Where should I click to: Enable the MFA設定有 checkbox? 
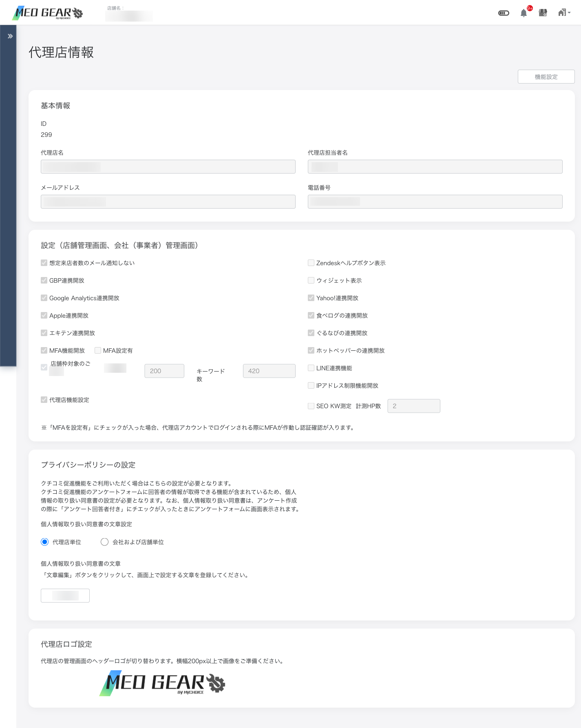(x=98, y=350)
